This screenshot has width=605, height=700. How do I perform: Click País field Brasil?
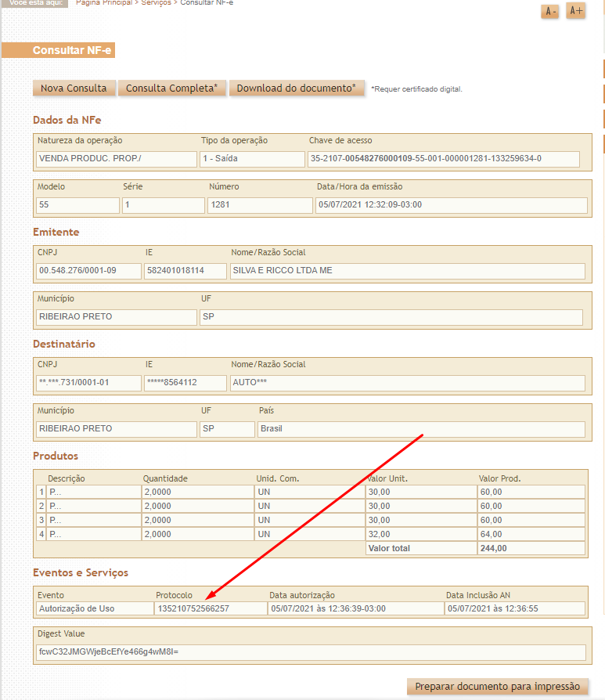421,429
